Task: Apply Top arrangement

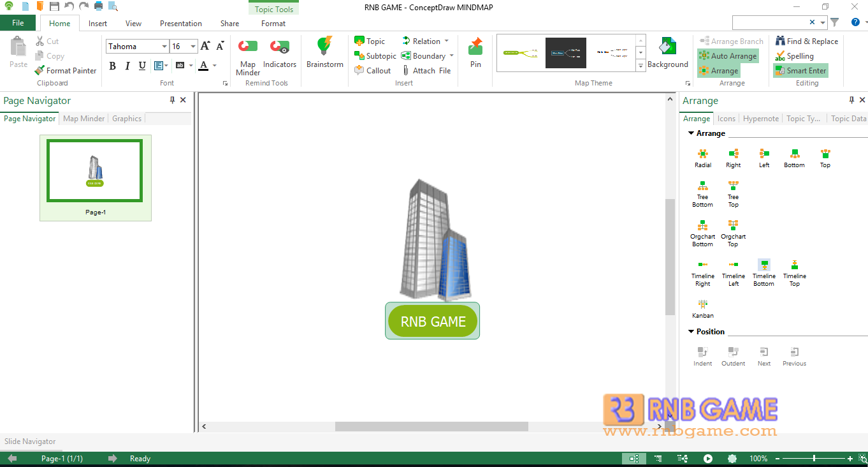Action: (825, 158)
